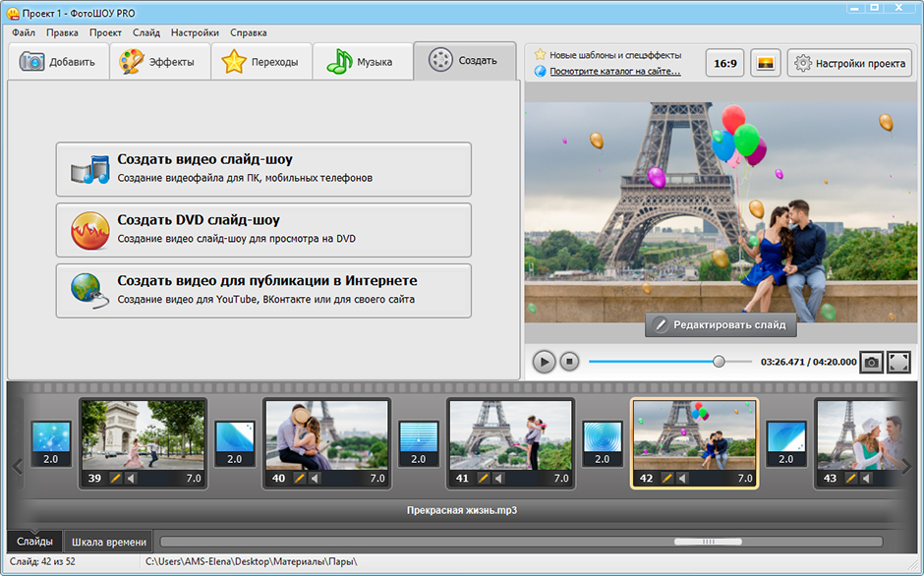Image resolution: width=924 pixels, height=576 pixels.
Task: Switch to the Добавить tab
Action: (x=58, y=61)
